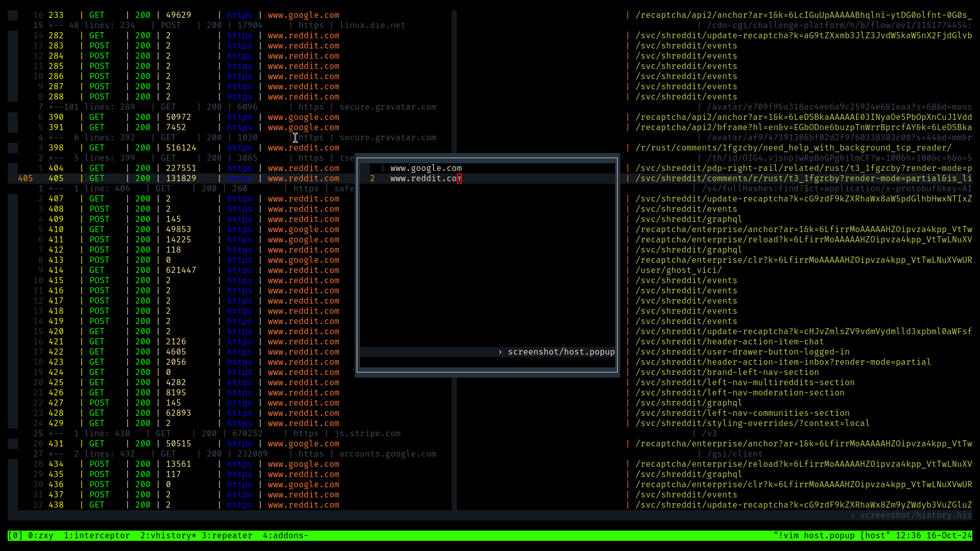Click the /user/ghost_vici/ path

(x=678, y=270)
